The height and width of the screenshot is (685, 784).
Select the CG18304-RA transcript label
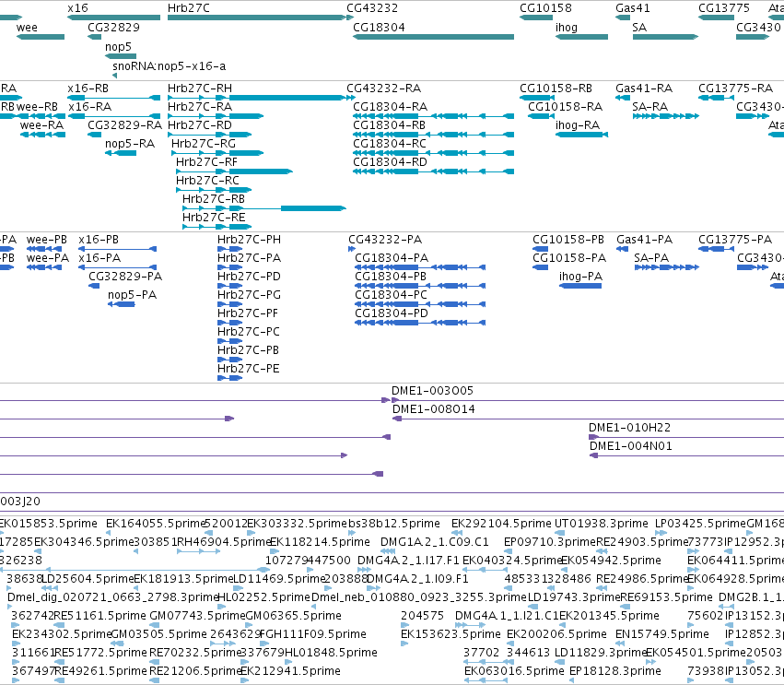pyautogui.click(x=390, y=107)
